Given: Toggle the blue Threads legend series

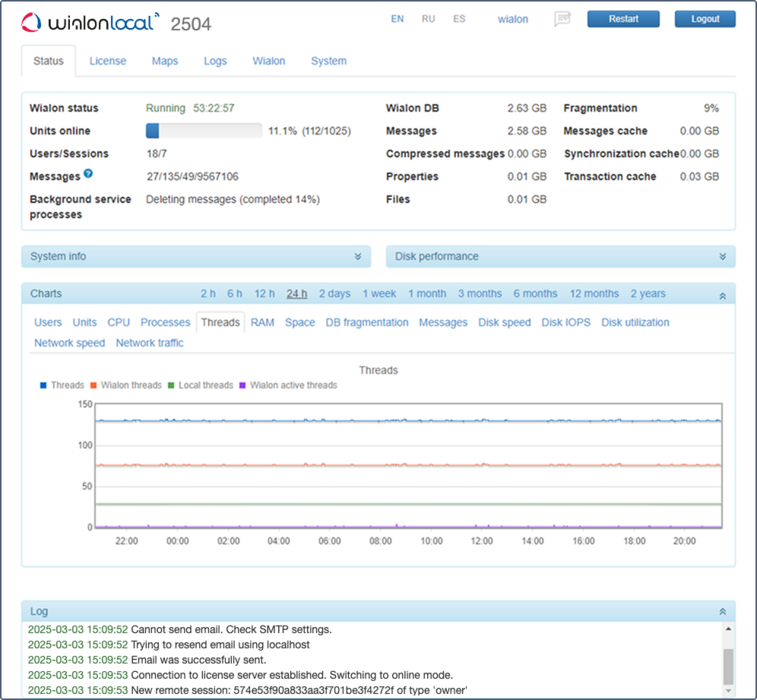Looking at the screenshot, I should (62, 385).
